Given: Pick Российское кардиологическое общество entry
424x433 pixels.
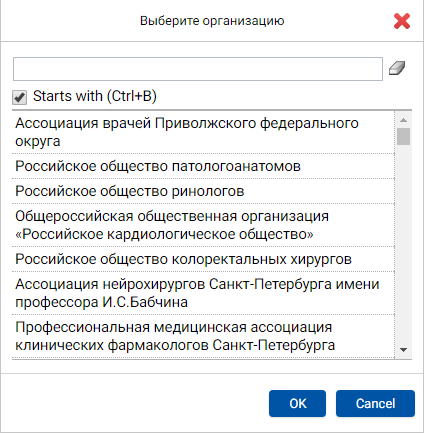Looking at the screenshot, I should click(x=203, y=225).
